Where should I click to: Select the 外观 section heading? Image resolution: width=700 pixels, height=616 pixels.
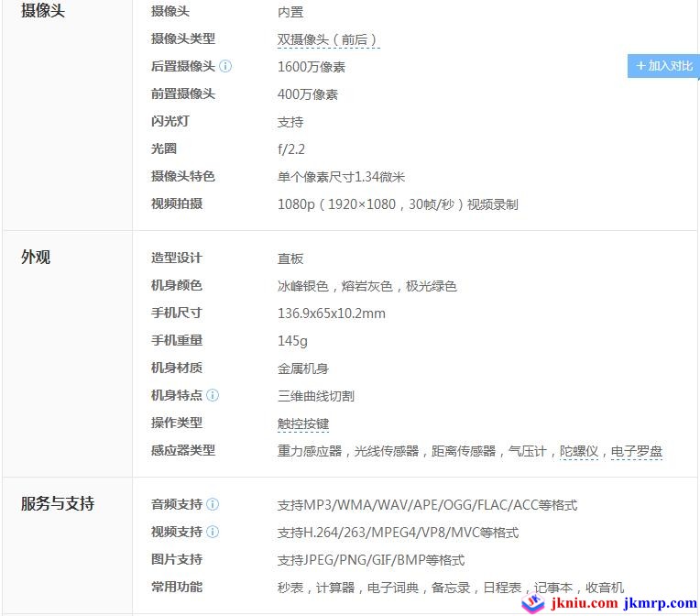pos(36,258)
